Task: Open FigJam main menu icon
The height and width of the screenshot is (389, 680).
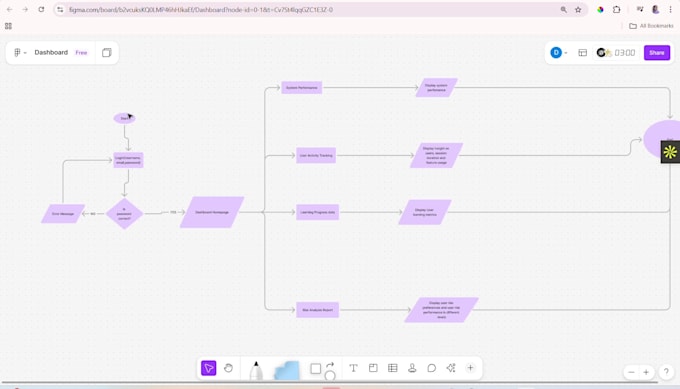Action: (20, 52)
